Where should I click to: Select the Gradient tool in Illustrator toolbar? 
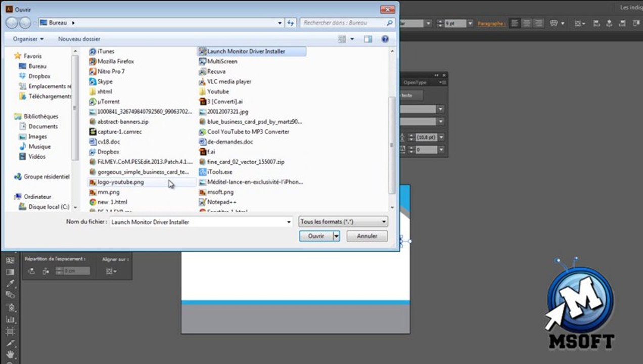pos(10,272)
